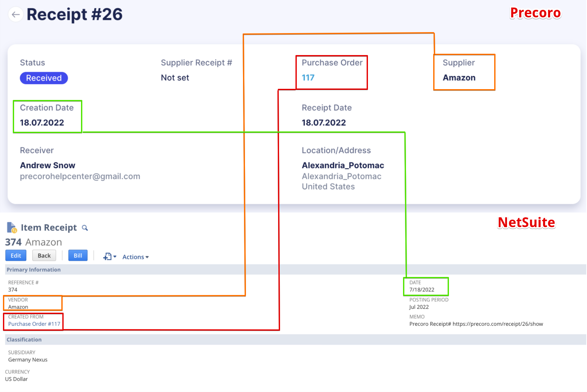Image resolution: width=587 pixels, height=392 pixels.
Task: Click the new document plus icon
Action: coord(107,257)
